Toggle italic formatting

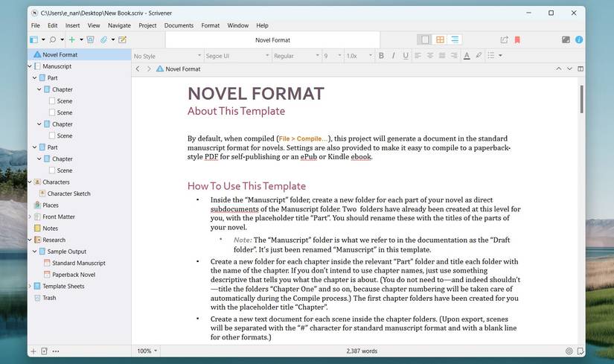click(x=393, y=56)
